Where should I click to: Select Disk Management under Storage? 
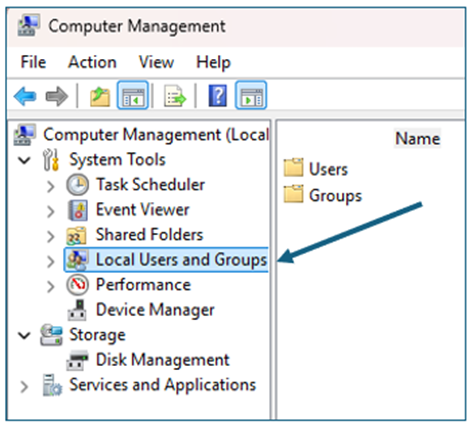(163, 360)
